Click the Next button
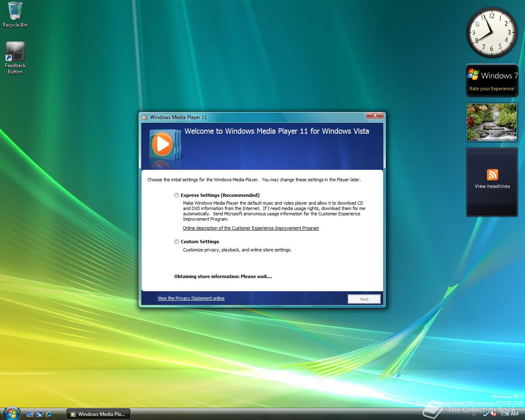Image resolution: width=525 pixels, height=420 pixels. (364, 299)
